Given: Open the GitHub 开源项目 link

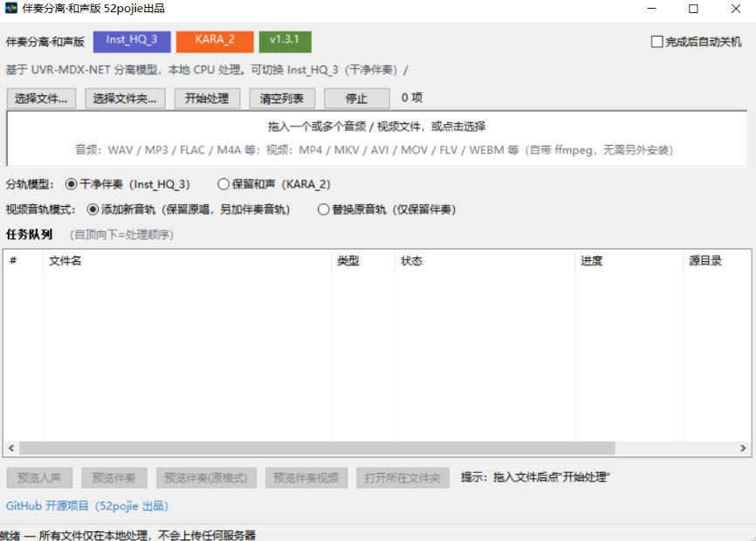Looking at the screenshot, I should pos(87,506).
